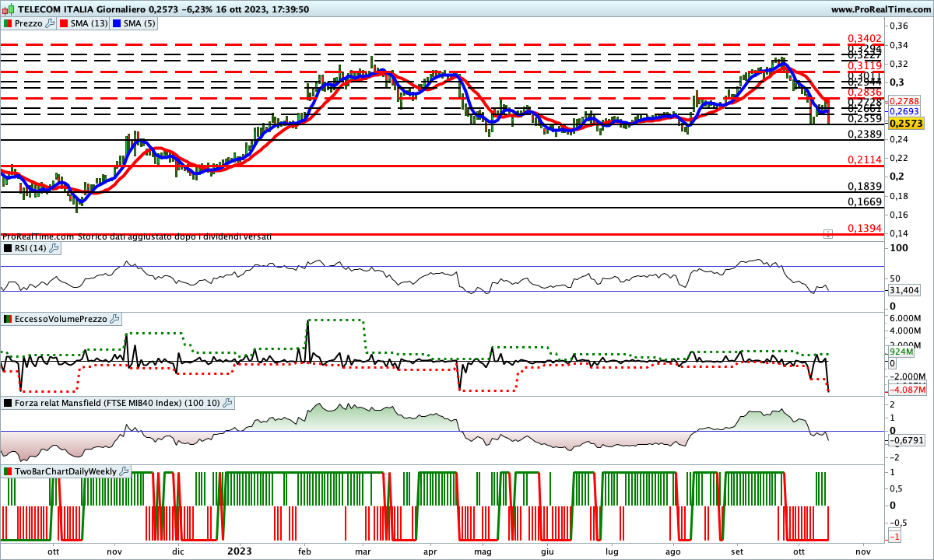Click the 0,14 tick on the price axis
The height and width of the screenshot is (560, 934).
901,233
